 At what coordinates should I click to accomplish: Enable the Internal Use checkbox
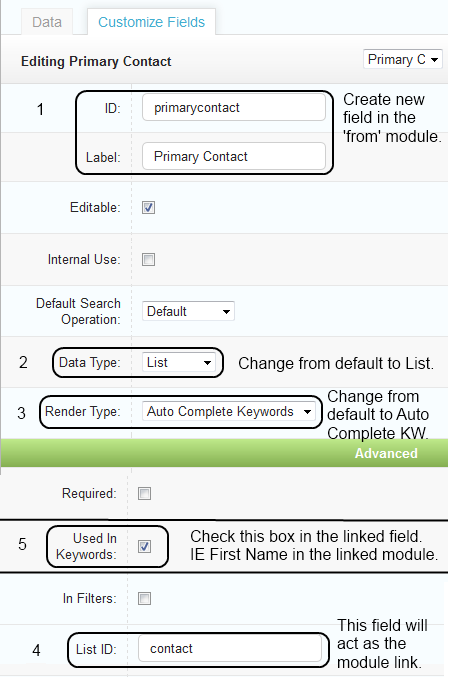149,259
